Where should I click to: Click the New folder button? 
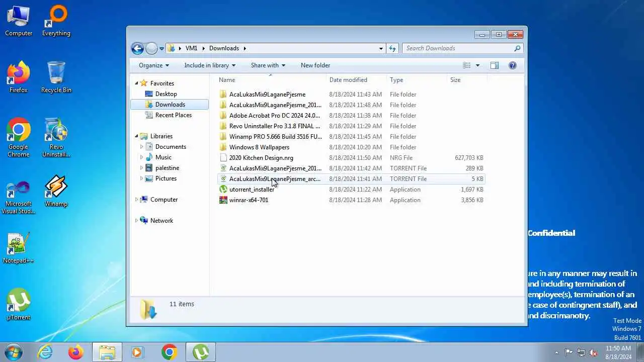click(315, 65)
